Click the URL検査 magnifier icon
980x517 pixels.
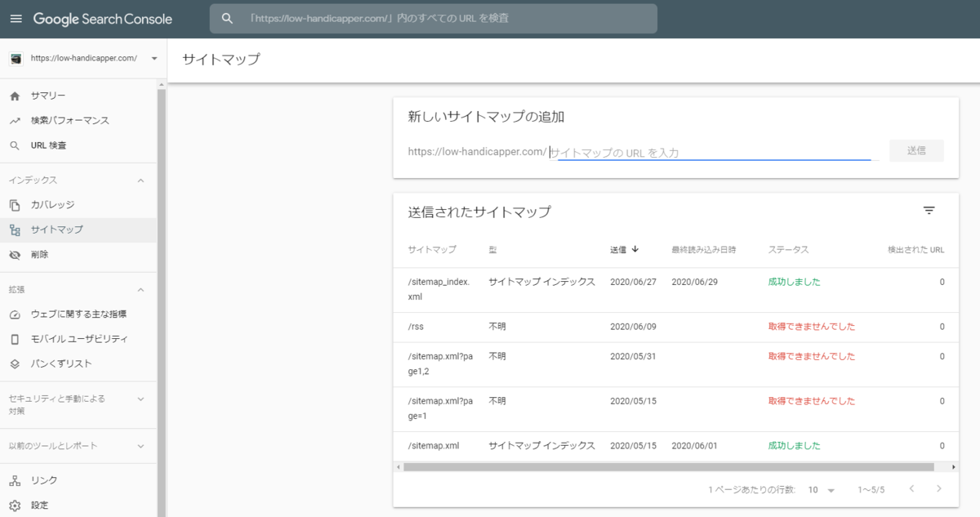tap(15, 145)
